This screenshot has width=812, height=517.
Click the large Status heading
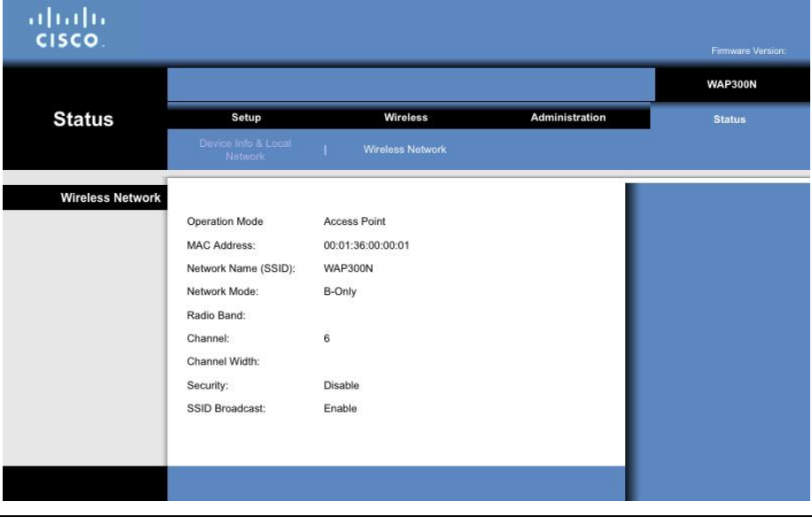pyautogui.click(x=83, y=119)
